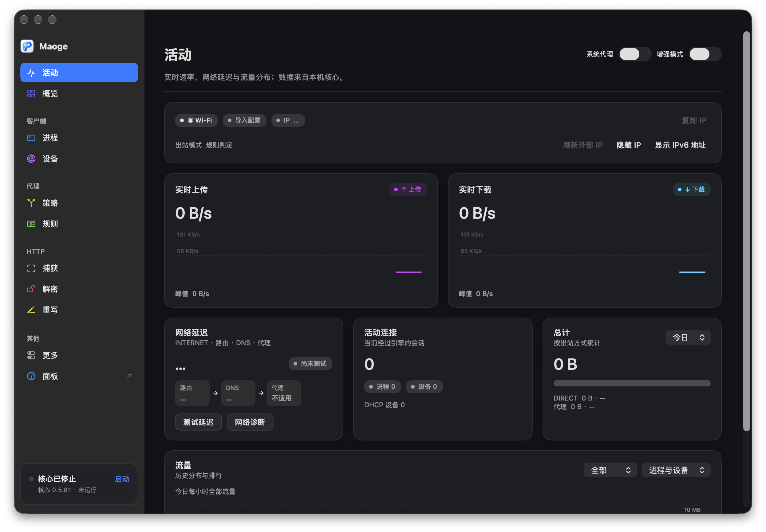Click the 尚未测试 status badge
766x532 pixels.
click(x=310, y=363)
